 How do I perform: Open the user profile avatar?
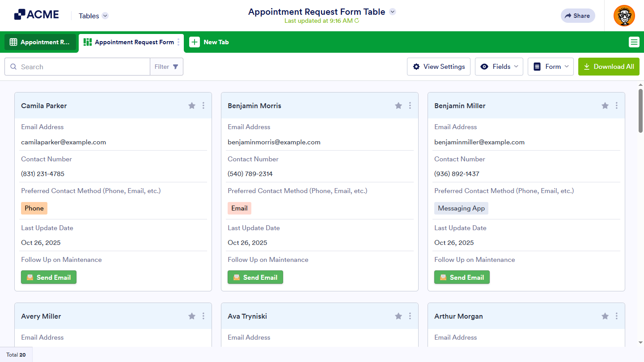pos(624,16)
